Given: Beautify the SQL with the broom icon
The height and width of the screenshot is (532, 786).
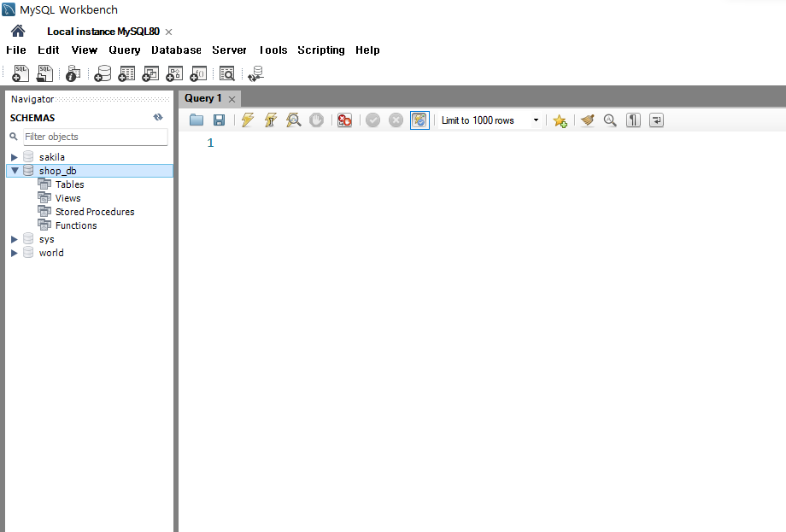Looking at the screenshot, I should pyautogui.click(x=588, y=120).
